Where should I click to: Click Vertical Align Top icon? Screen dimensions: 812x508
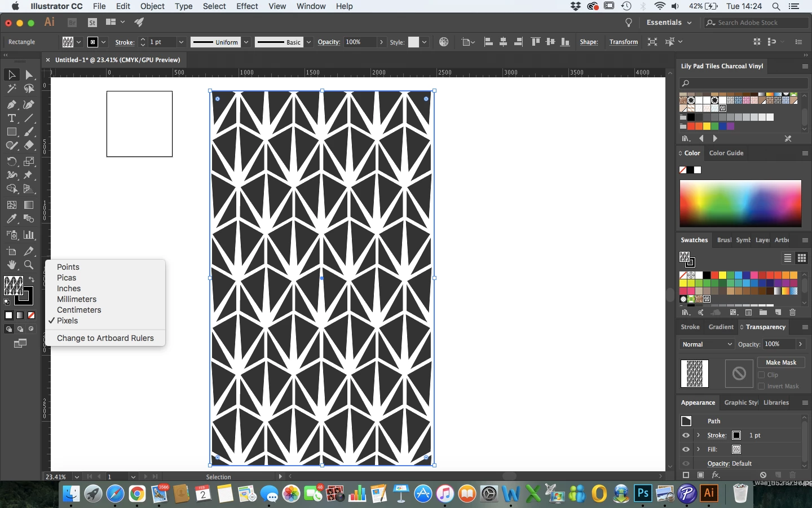[535, 42]
